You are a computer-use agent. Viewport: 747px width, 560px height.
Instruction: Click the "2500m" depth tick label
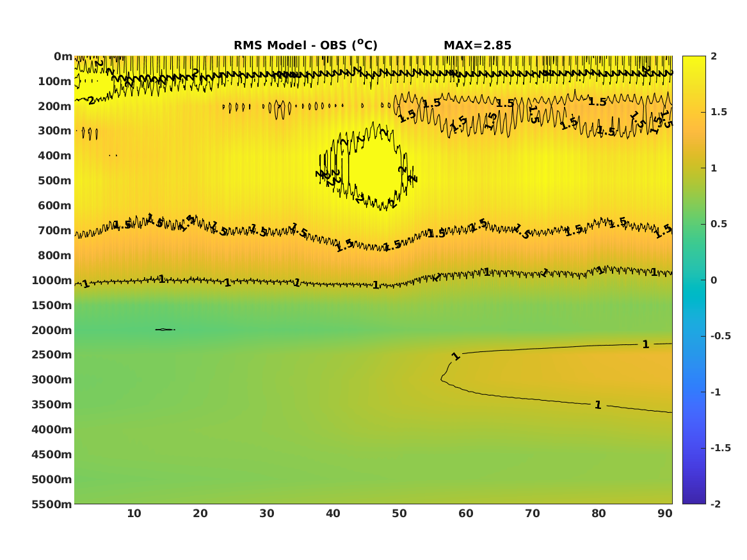[x=52, y=355]
